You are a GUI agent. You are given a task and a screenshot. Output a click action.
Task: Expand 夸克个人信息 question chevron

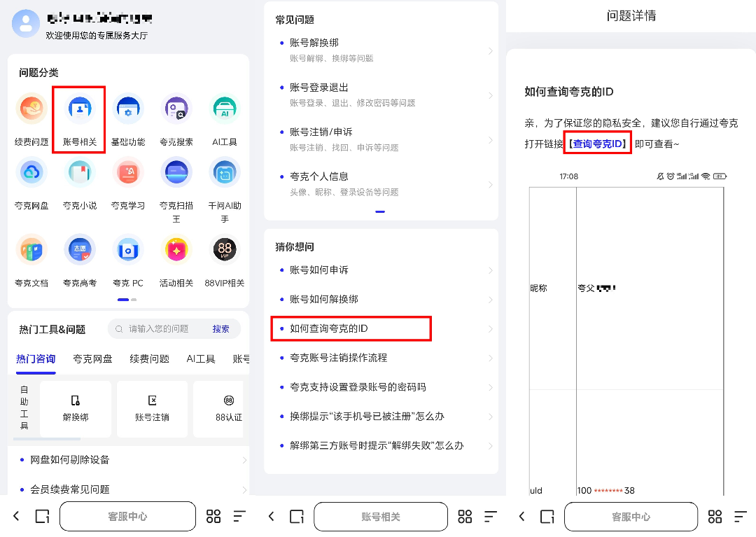pos(490,185)
